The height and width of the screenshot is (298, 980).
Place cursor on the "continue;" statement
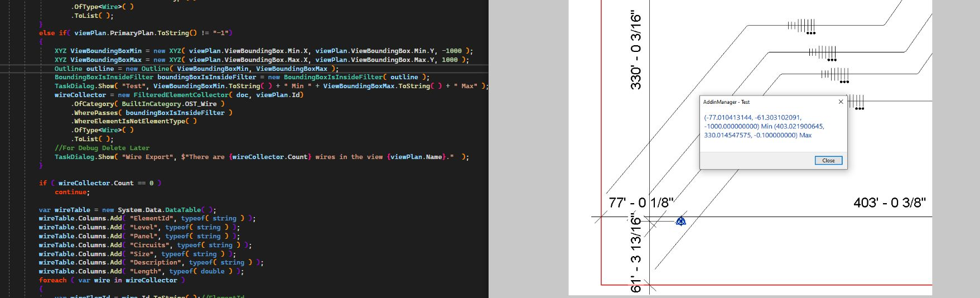[x=71, y=192]
